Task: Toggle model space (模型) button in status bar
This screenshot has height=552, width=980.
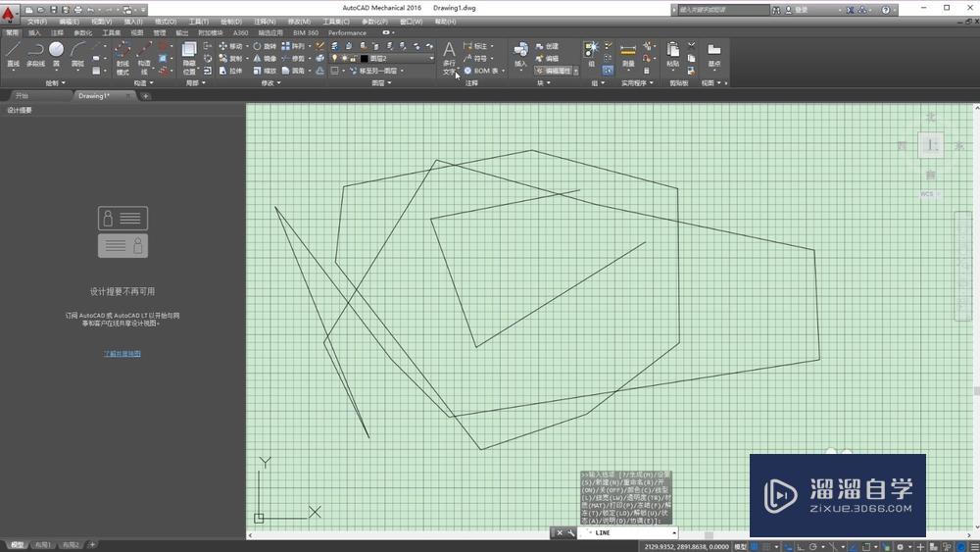Action: pyautogui.click(x=741, y=546)
